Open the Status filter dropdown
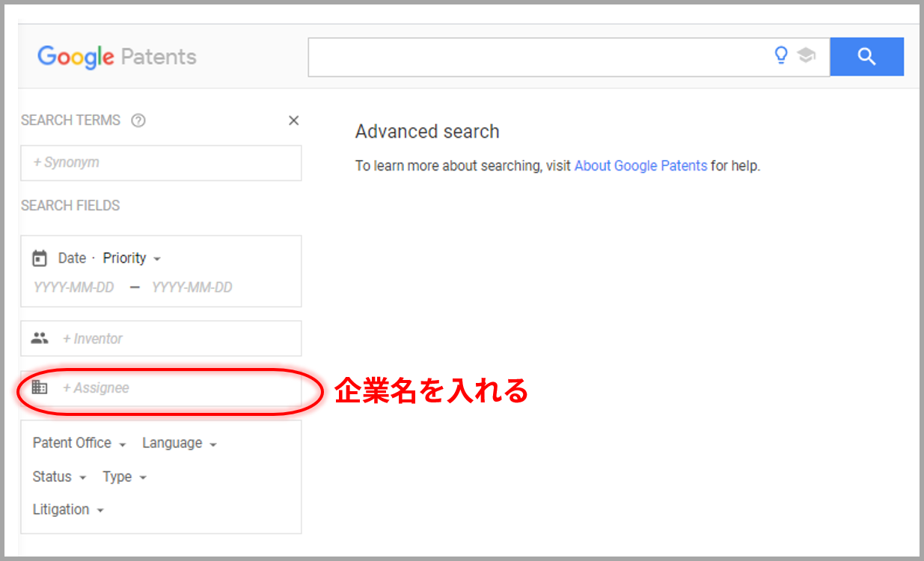 [59, 476]
